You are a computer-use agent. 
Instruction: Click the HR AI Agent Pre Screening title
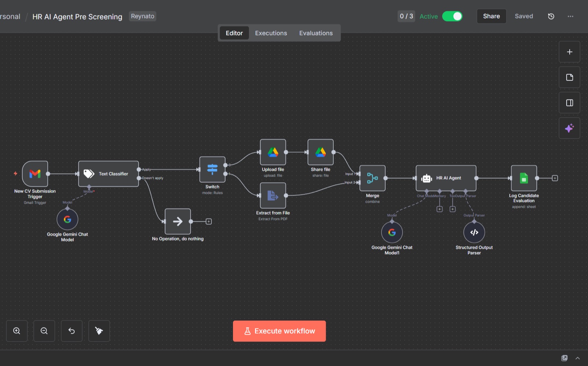[x=77, y=17]
